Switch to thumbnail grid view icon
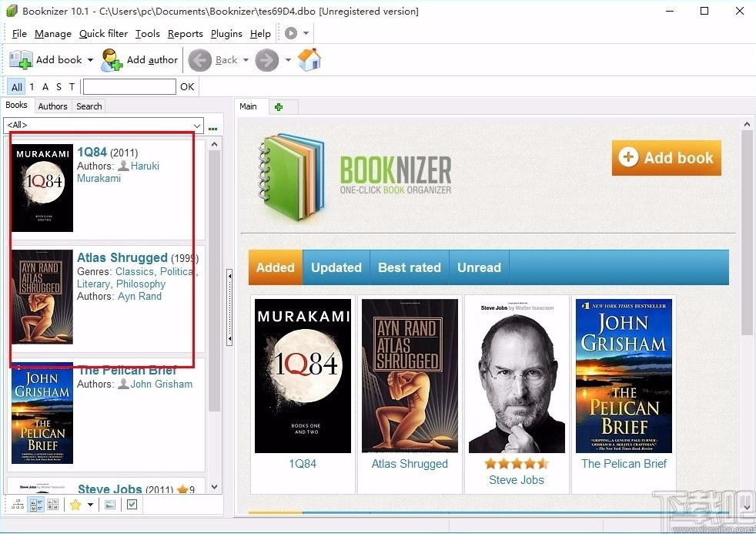 coord(52,505)
